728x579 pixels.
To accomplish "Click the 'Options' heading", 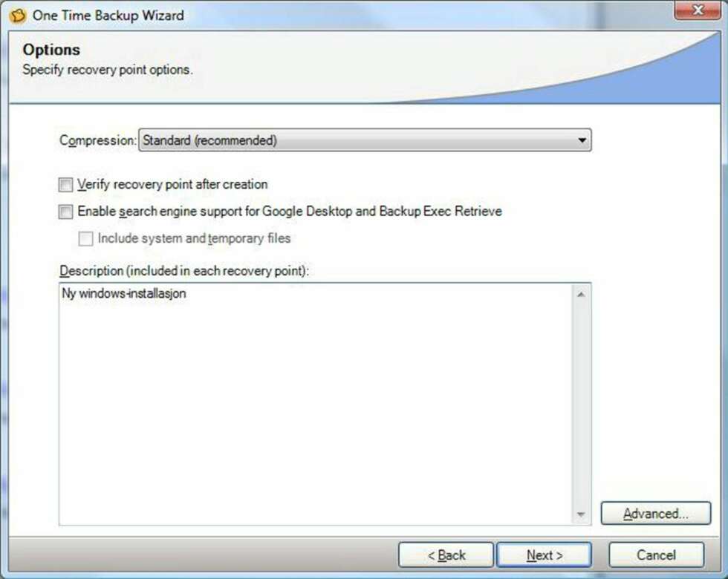I will tap(51, 50).
